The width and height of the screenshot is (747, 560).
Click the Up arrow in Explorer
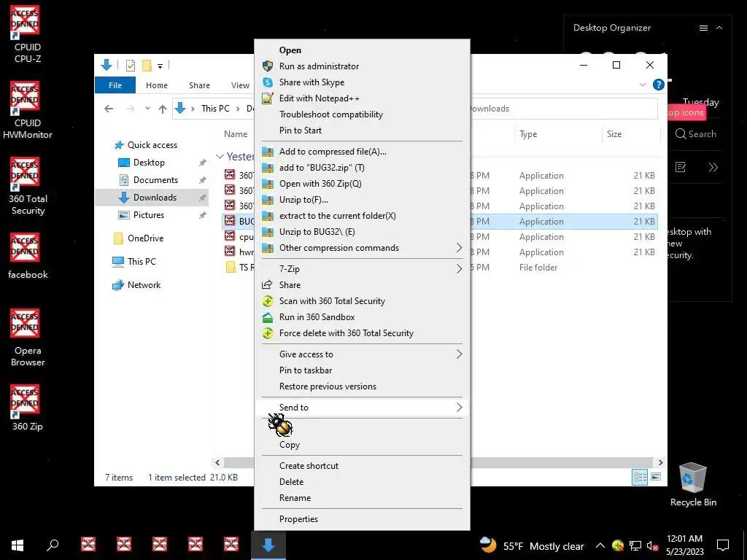pos(163,109)
